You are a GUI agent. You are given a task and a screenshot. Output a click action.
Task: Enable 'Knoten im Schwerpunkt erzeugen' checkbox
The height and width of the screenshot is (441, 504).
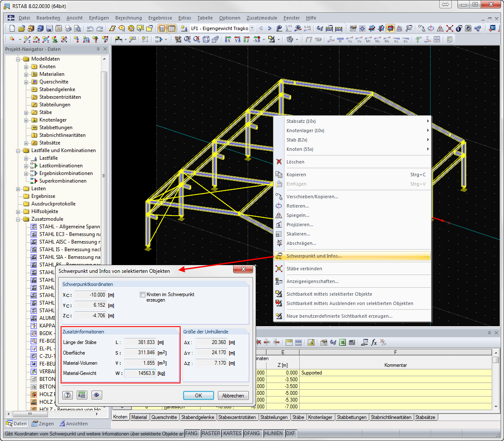point(143,294)
